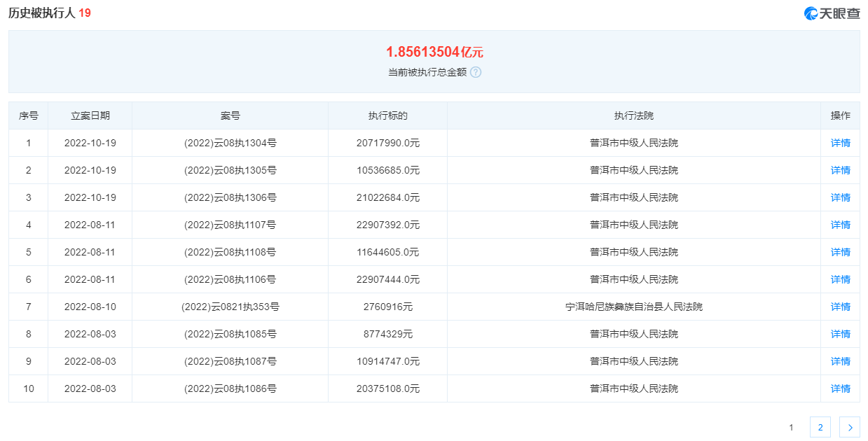Open 详情 for case (2022)云0821执353号

click(839, 306)
